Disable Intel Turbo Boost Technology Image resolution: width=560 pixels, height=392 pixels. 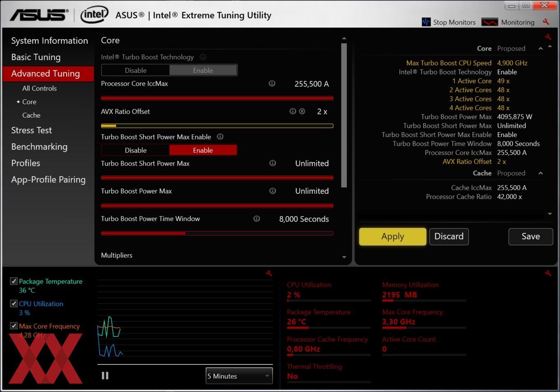(x=135, y=70)
